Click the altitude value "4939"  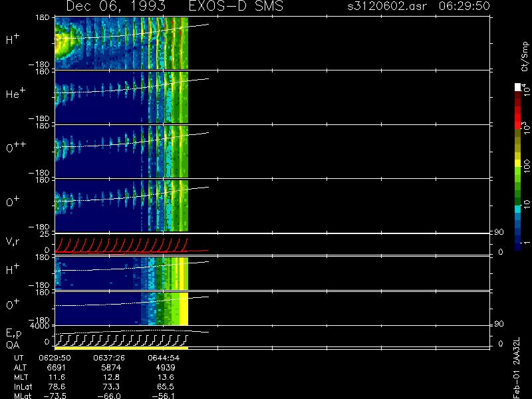tap(166, 368)
